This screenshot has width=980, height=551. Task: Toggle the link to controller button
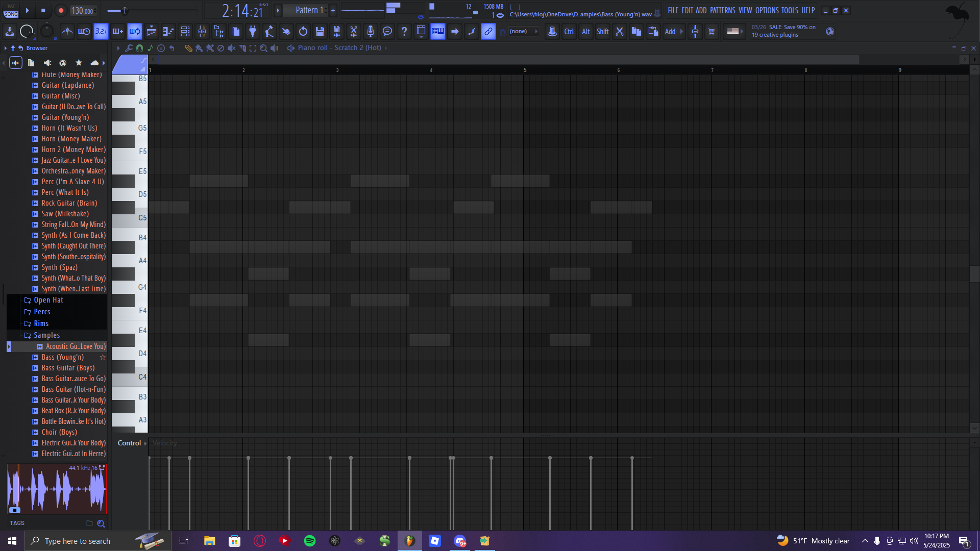[x=488, y=32]
